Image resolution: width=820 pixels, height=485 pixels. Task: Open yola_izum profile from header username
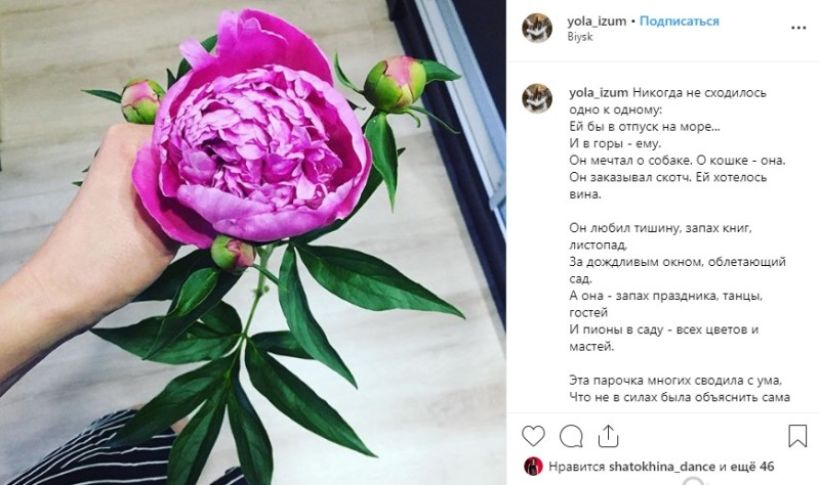597,21
